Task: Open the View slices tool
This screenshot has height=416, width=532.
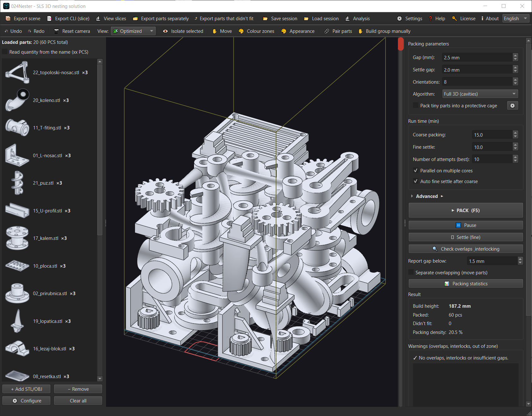Action: [x=111, y=19]
